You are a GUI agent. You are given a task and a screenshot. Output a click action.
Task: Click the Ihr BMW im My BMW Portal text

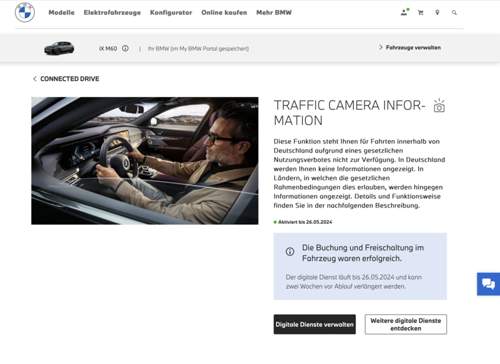point(198,49)
